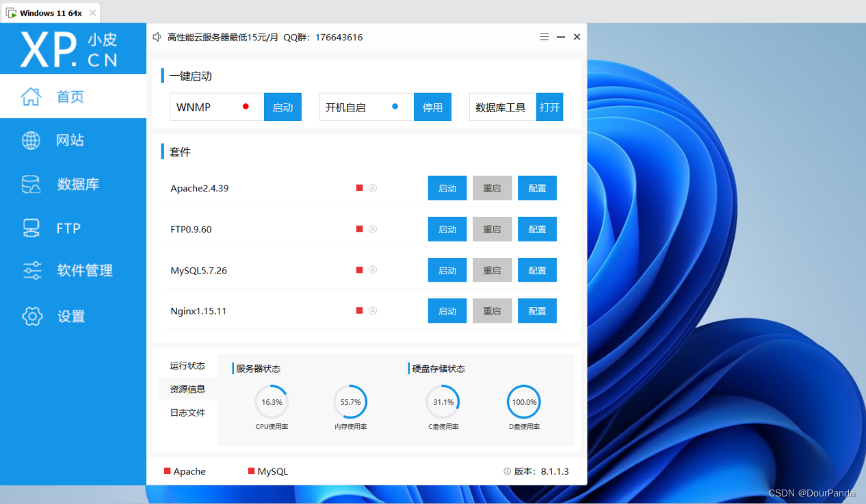866x504 pixels.
Task: Open 配置 for MySQL5.7.26
Action: point(538,270)
